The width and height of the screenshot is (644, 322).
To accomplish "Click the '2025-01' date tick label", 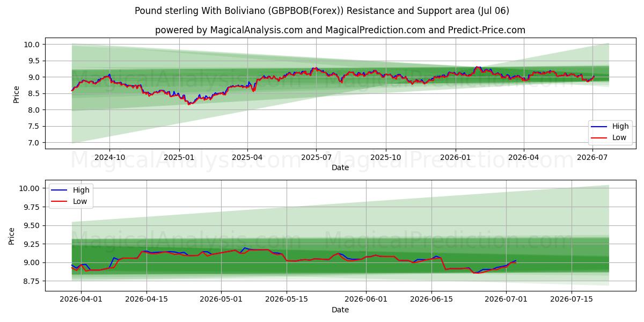I will point(179,157).
